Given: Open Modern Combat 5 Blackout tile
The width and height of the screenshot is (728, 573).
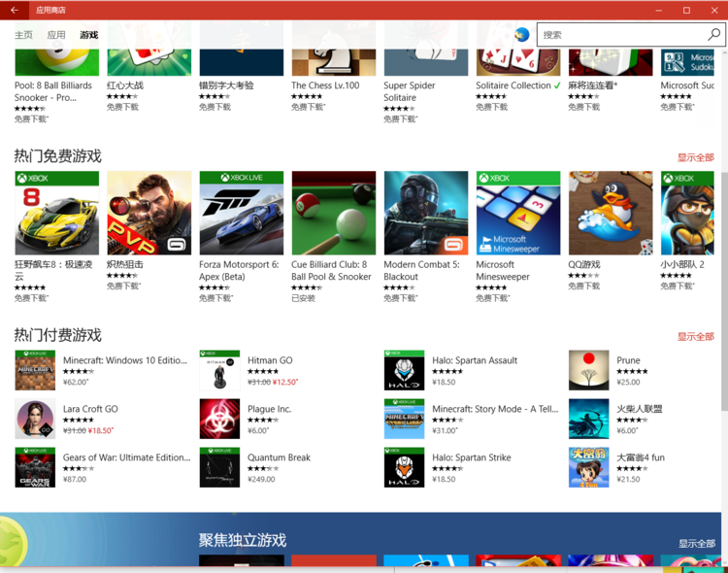Looking at the screenshot, I should tap(426, 213).
